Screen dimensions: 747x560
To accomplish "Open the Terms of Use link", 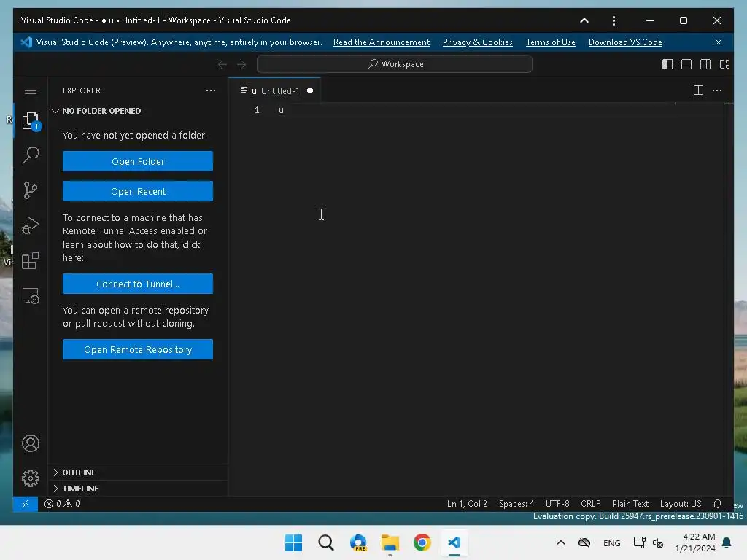I will (x=550, y=42).
